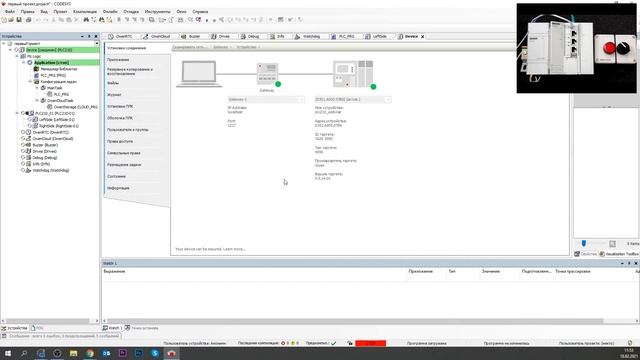The width and height of the screenshot is (640, 360).
Task: Click the CODESYS taskbar icon
Action: 171,353
